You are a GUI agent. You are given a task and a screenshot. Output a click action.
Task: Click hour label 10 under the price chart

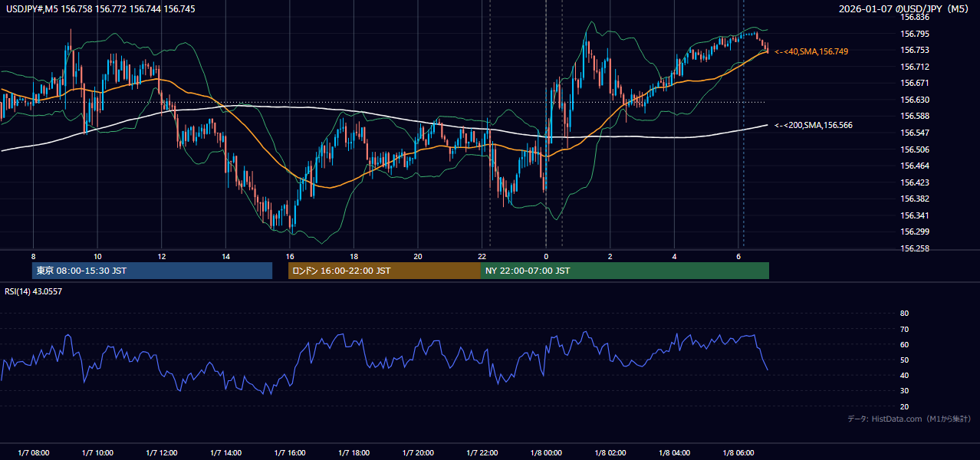tap(97, 256)
